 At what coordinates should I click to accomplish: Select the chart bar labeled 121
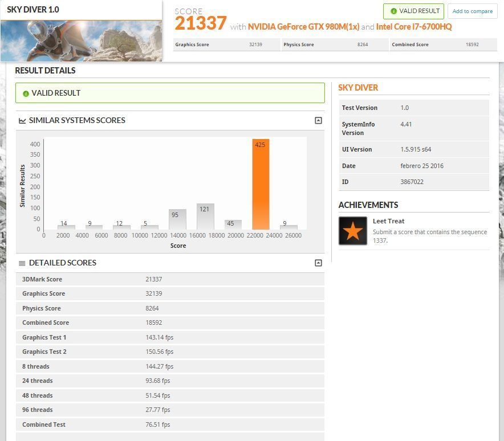205,216
